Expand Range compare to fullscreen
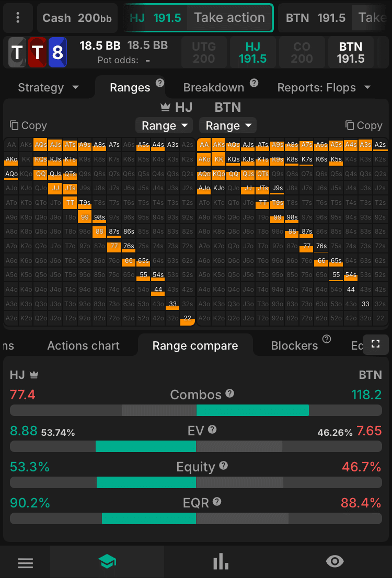The width and height of the screenshot is (392, 578). (x=375, y=344)
